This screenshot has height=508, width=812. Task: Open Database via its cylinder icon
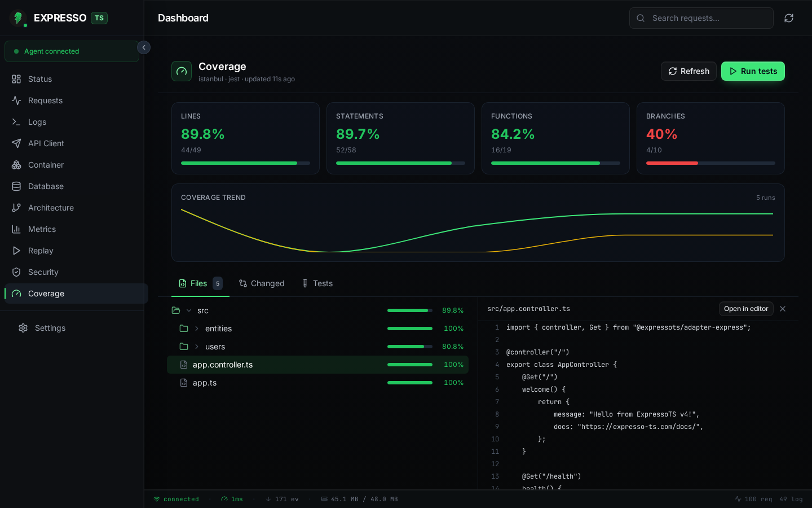coord(16,186)
